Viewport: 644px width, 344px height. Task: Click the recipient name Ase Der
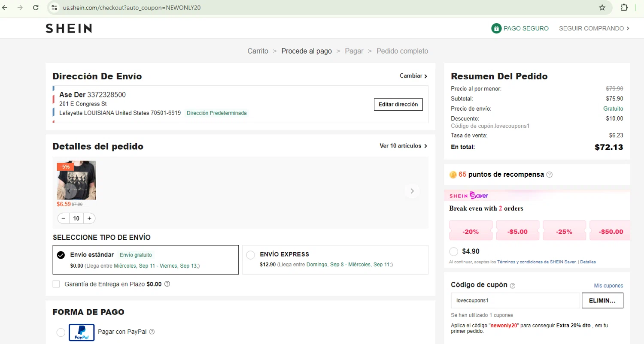(x=72, y=94)
